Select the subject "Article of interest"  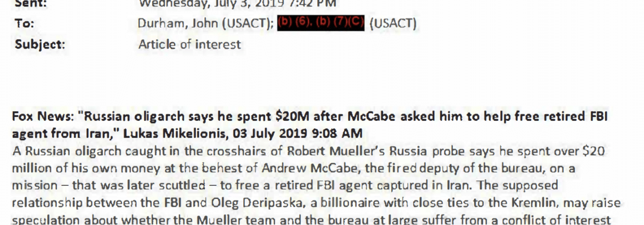(x=189, y=44)
